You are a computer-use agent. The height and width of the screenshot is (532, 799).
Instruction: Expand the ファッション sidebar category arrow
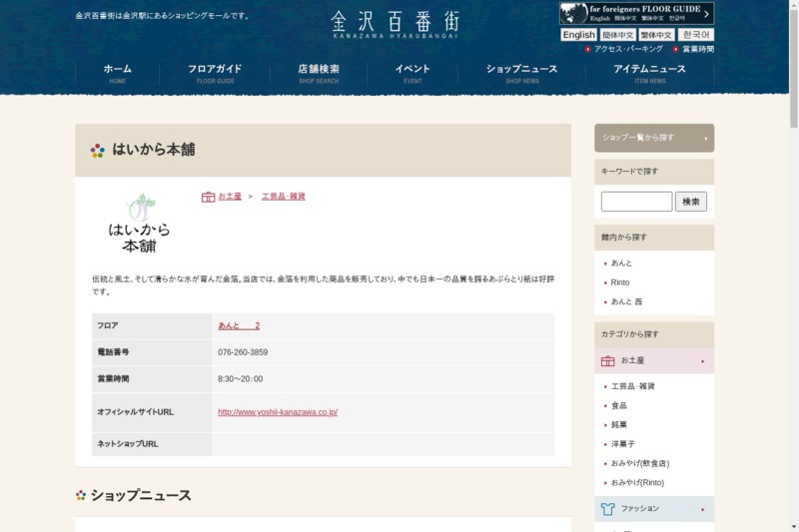(x=703, y=509)
